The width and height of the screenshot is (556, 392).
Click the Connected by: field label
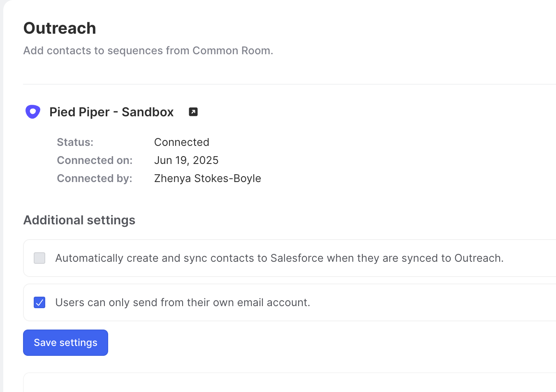click(95, 178)
